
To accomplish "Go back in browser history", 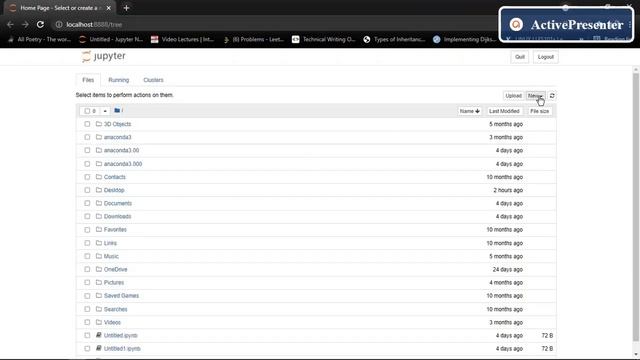I will [10, 24].
